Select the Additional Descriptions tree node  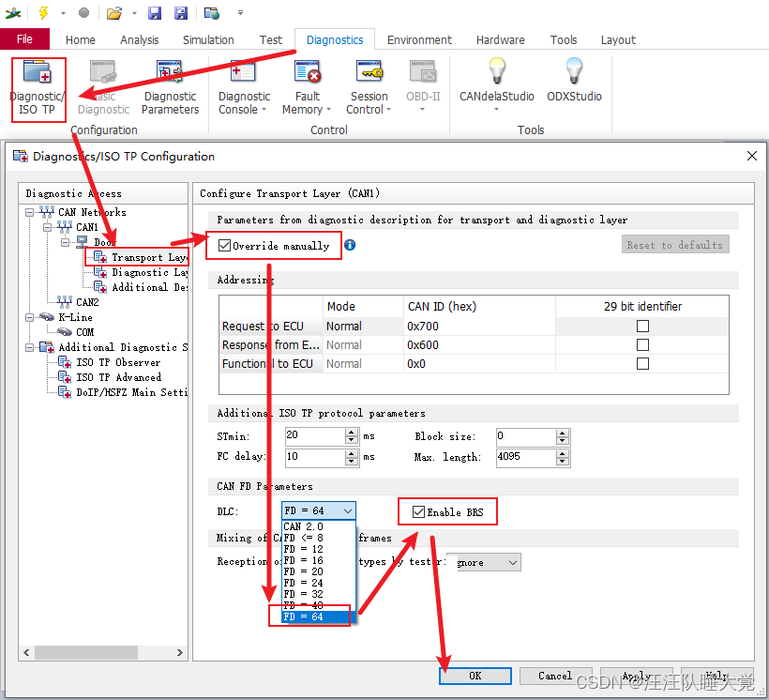tap(143, 287)
